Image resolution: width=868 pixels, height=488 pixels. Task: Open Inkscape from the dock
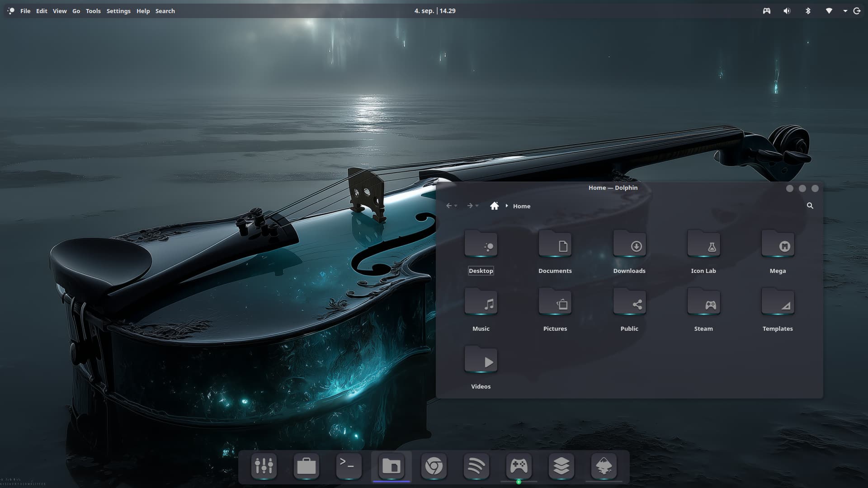pos(604,466)
